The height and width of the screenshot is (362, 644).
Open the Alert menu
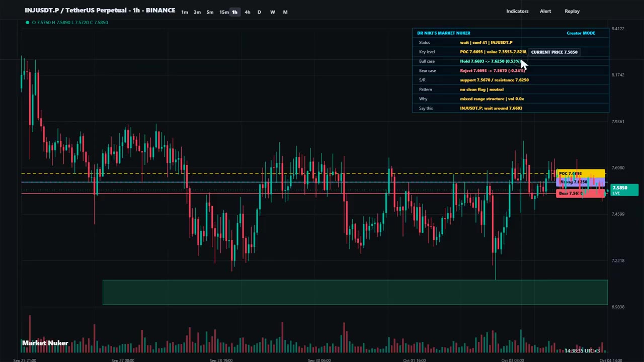[545, 11]
